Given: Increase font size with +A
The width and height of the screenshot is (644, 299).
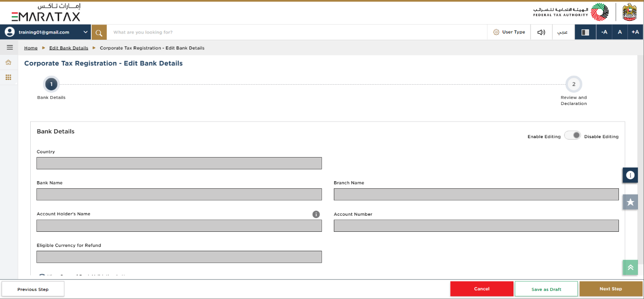Looking at the screenshot, I should [635, 32].
